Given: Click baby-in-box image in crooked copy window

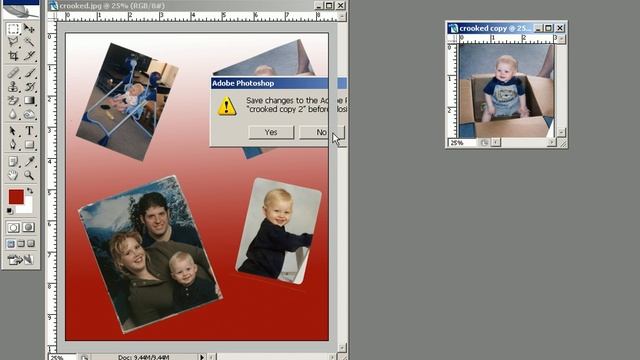Looking at the screenshot, I should click(507, 91).
